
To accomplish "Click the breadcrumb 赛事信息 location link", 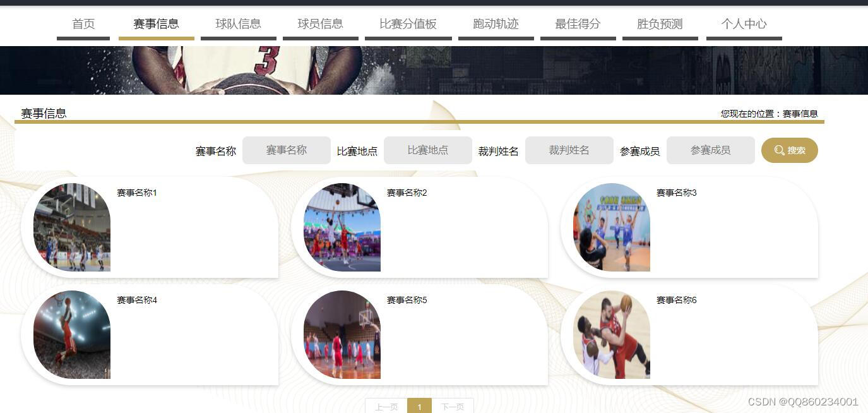I will pyautogui.click(x=799, y=114).
